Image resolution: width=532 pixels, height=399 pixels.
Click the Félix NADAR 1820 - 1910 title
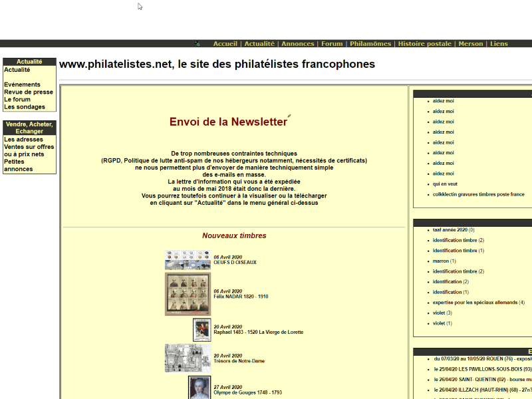[x=241, y=297]
